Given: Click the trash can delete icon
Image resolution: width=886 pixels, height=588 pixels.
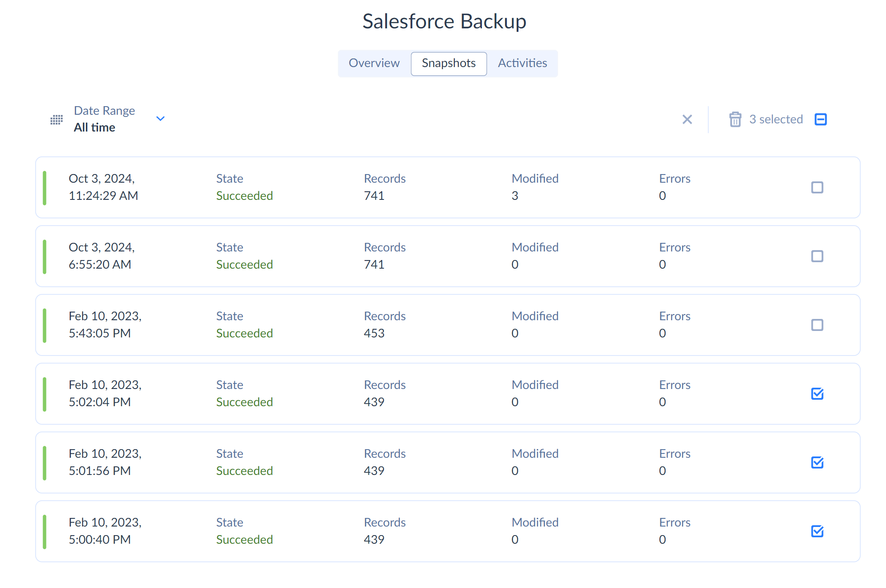Looking at the screenshot, I should [x=735, y=119].
